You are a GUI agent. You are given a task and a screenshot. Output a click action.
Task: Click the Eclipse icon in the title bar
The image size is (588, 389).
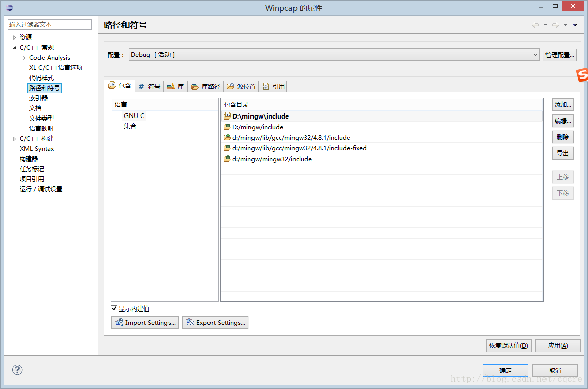click(x=9, y=7)
